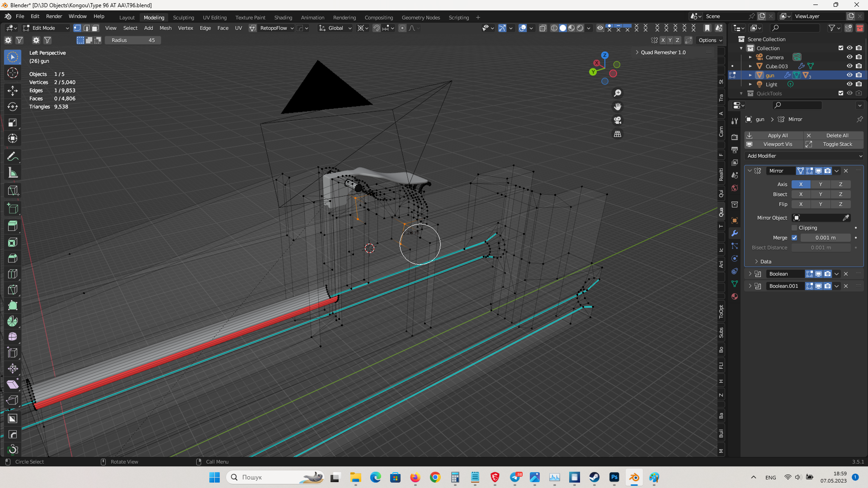868x488 pixels.
Task: Open Modifiers wrench properties tab
Action: [x=735, y=233]
